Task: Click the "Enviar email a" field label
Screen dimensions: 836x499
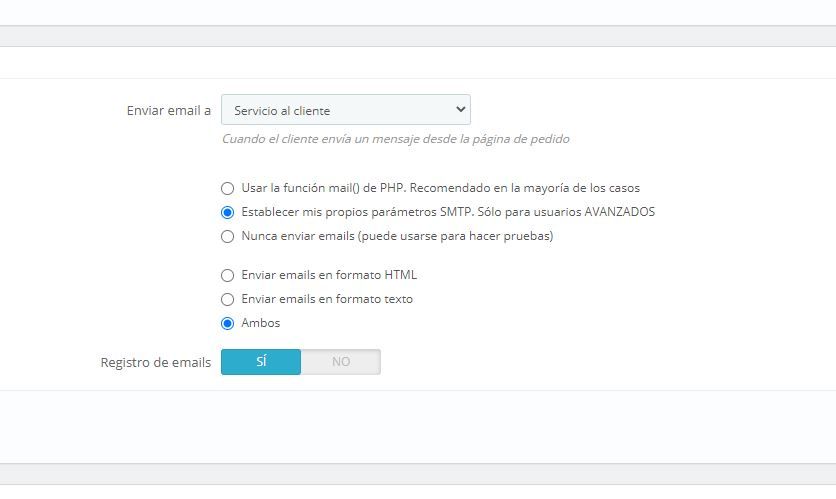Action: coord(168,110)
